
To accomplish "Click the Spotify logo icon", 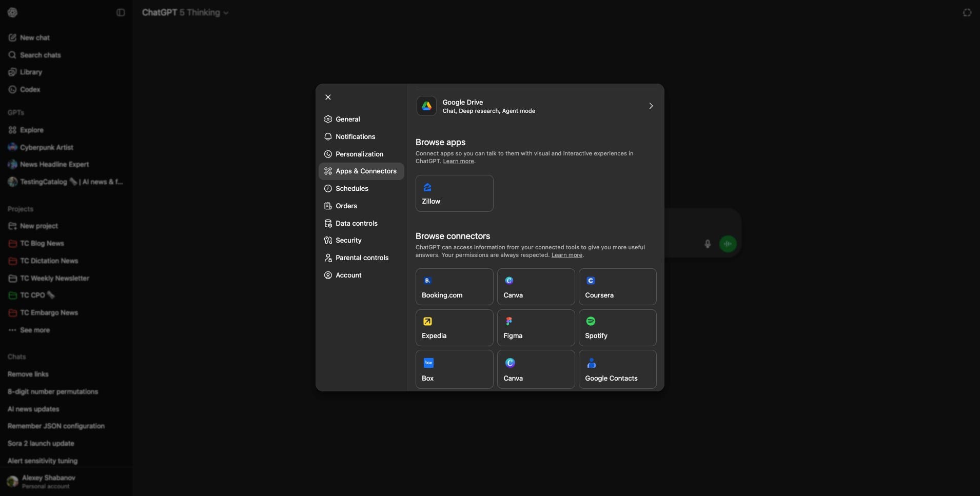I will tap(591, 321).
